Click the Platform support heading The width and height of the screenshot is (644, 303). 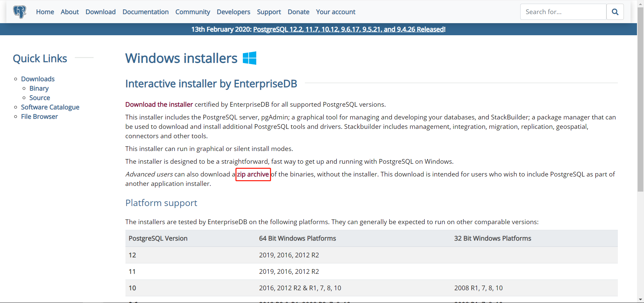(x=161, y=203)
